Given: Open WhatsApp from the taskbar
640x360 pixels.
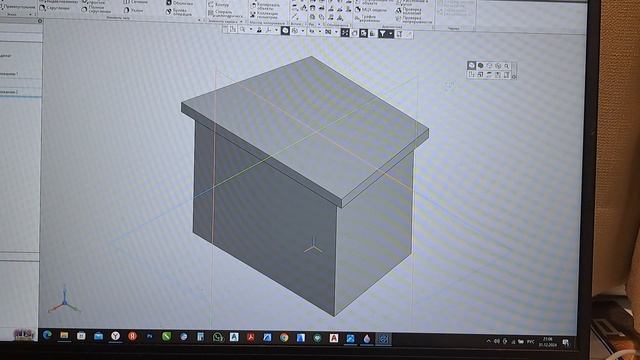Looking at the screenshot, I should [x=218, y=337].
